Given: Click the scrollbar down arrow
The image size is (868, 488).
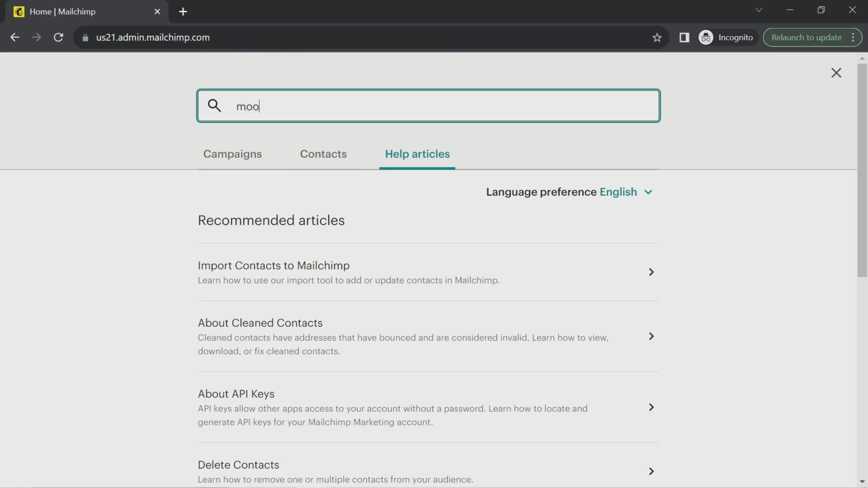Looking at the screenshot, I should coord(862,482).
